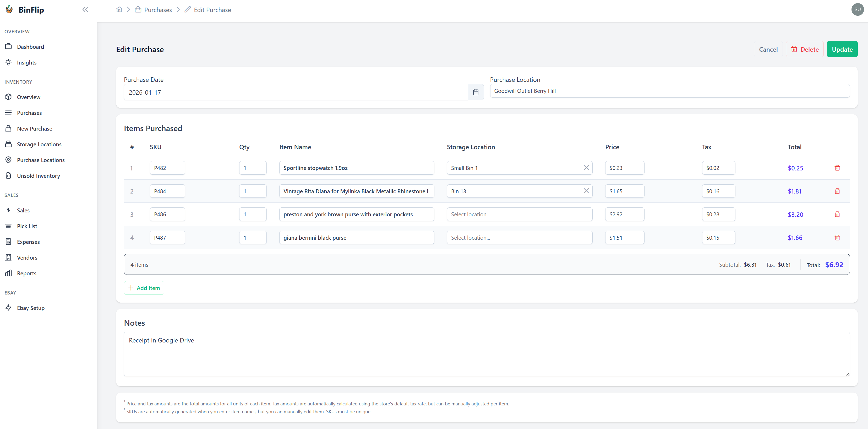Image resolution: width=868 pixels, height=429 pixels.
Task: Click the SU user avatar
Action: (857, 9)
